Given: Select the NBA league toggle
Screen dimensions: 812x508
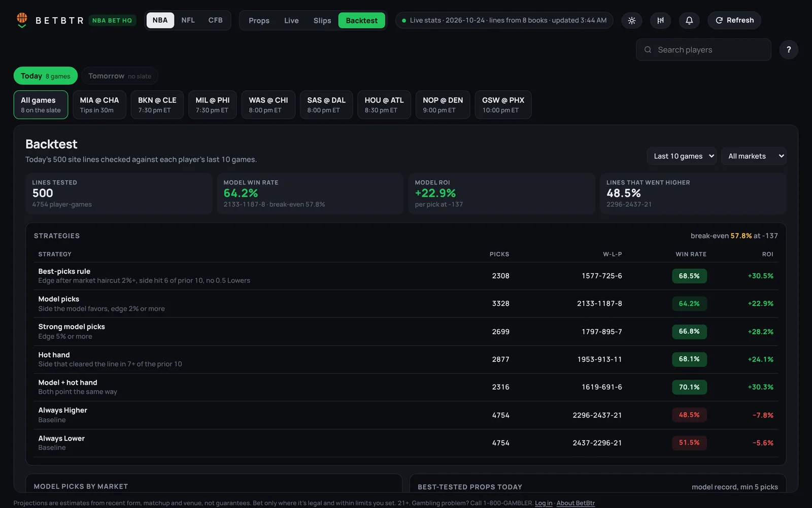Looking at the screenshot, I should point(160,20).
